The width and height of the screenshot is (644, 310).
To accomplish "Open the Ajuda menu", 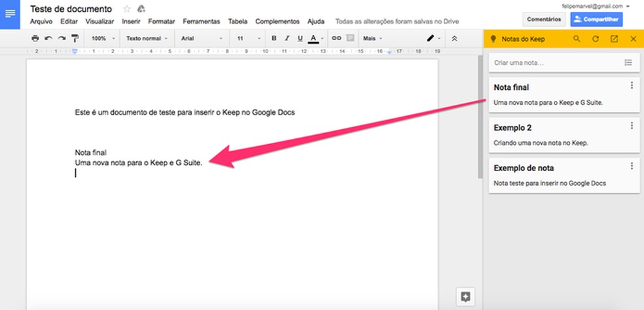I will coord(316,22).
